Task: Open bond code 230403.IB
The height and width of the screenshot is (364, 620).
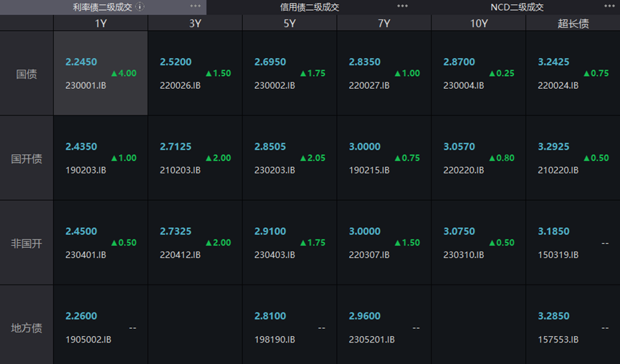Action: [x=275, y=254]
